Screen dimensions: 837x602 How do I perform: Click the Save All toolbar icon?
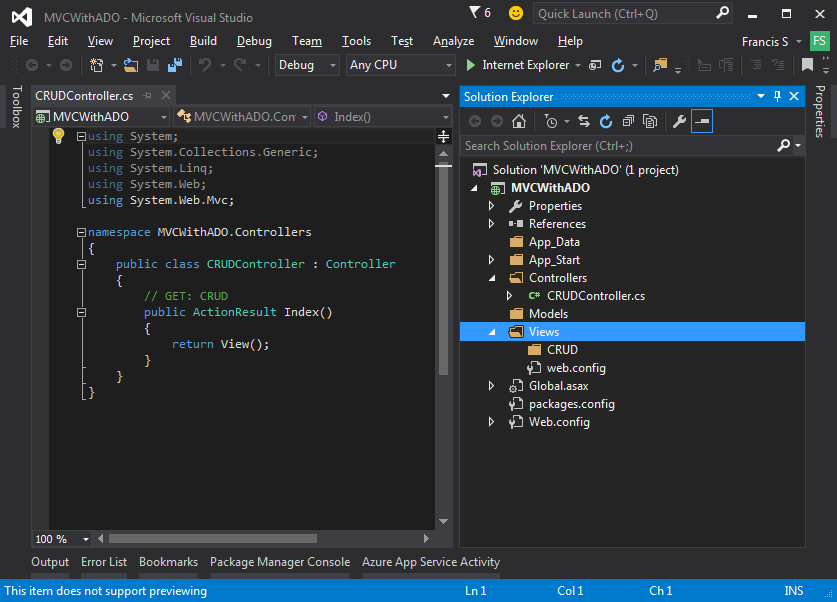click(x=175, y=65)
